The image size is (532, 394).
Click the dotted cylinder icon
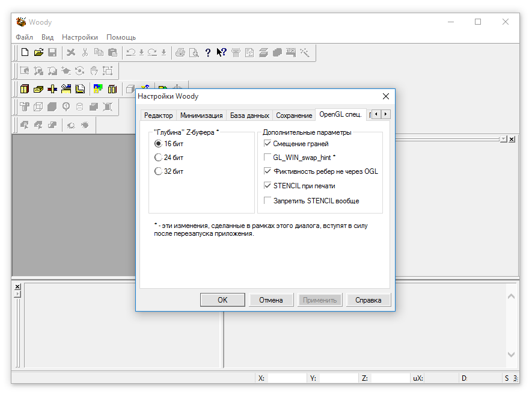(x=80, y=107)
